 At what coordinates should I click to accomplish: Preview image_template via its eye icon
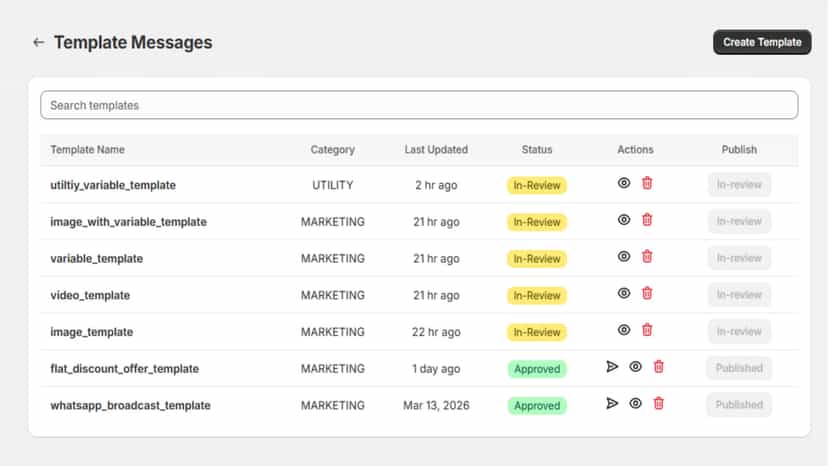tap(624, 330)
